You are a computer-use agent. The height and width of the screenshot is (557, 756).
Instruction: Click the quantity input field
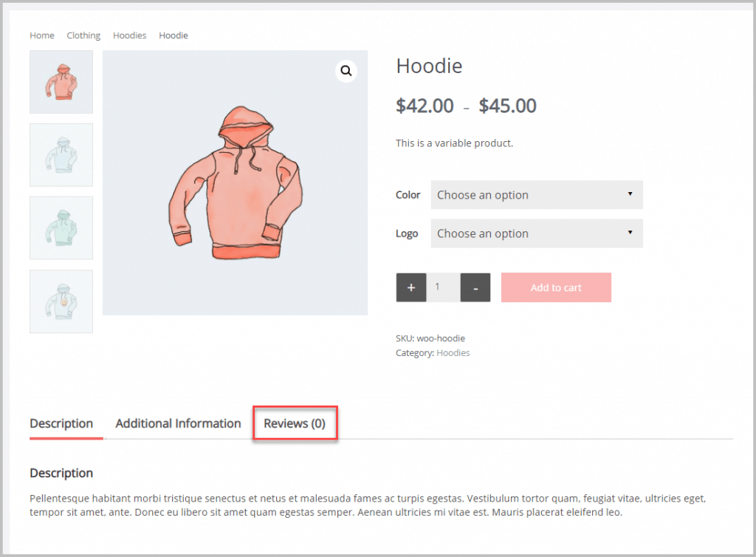click(x=443, y=287)
